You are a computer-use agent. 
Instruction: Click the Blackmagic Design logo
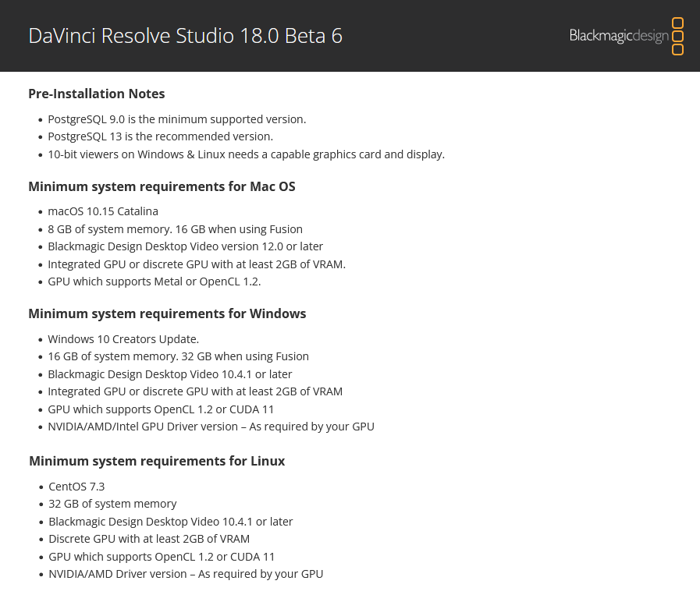pos(627,36)
